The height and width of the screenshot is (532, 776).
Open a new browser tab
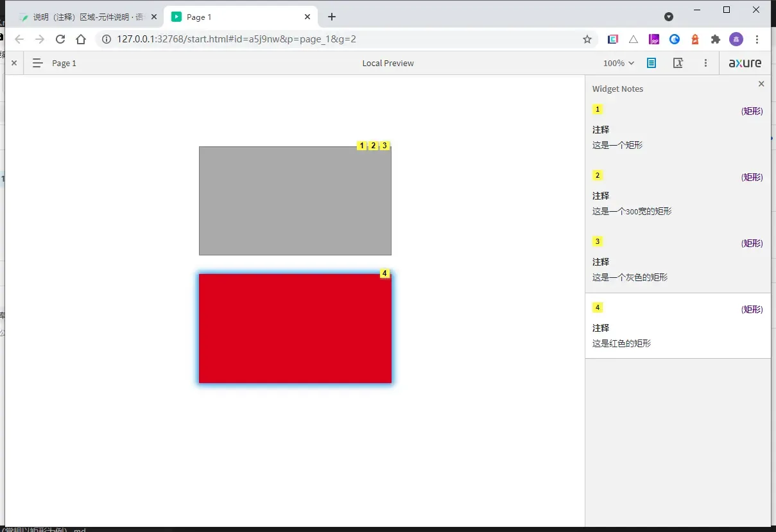click(332, 17)
